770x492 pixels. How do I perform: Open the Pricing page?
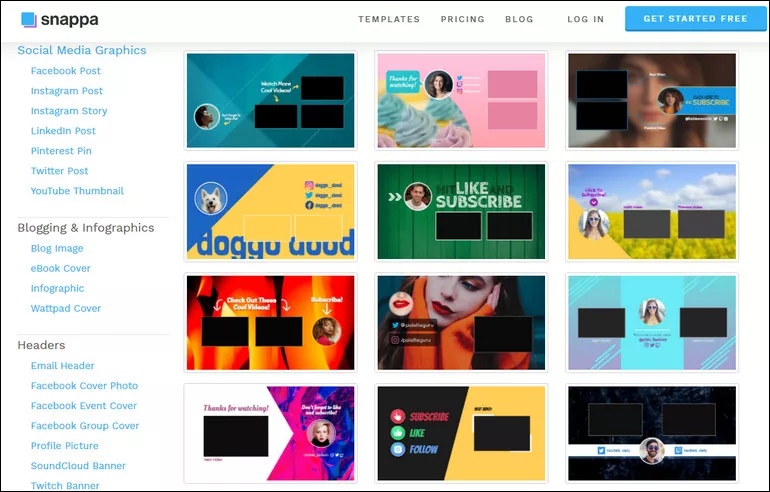[463, 19]
